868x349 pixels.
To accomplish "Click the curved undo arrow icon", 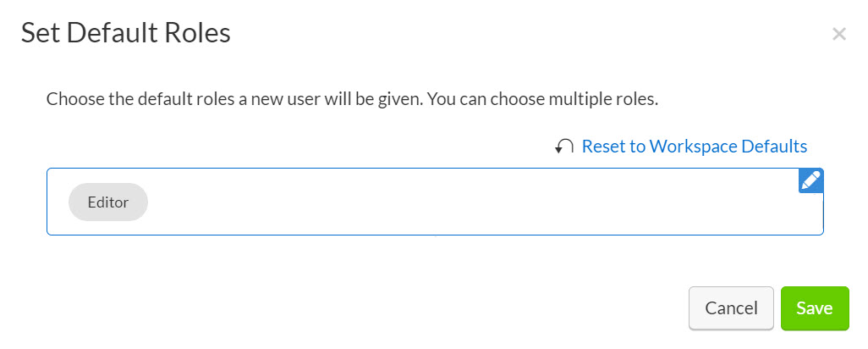I will point(564,147).
